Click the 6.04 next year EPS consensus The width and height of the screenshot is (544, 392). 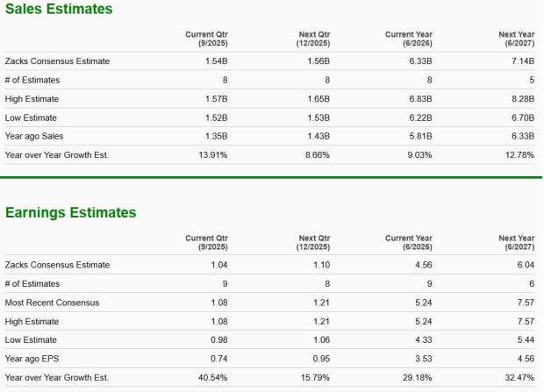pyautogui.click(x=526, y=265)
